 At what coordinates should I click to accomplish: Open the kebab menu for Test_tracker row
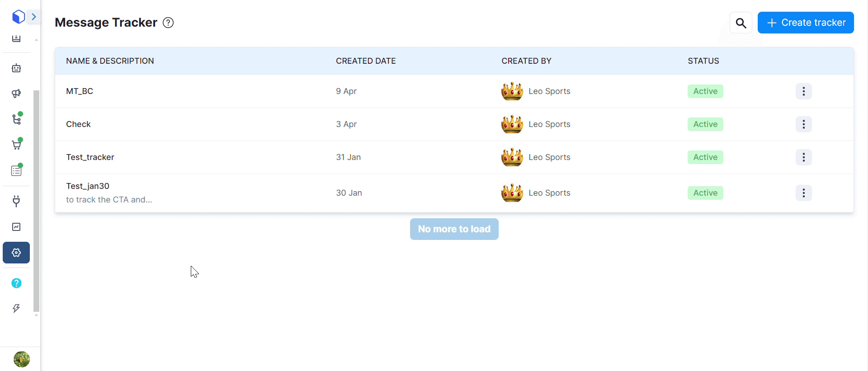point(803,157)
